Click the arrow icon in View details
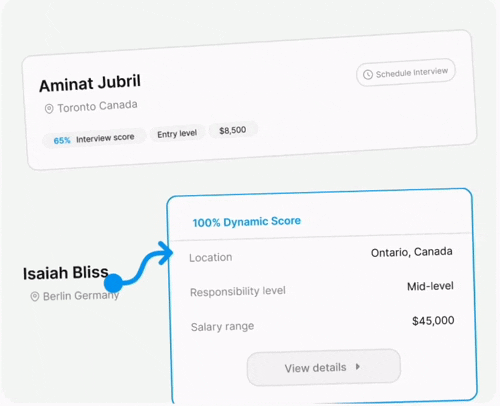 point(358,367)
